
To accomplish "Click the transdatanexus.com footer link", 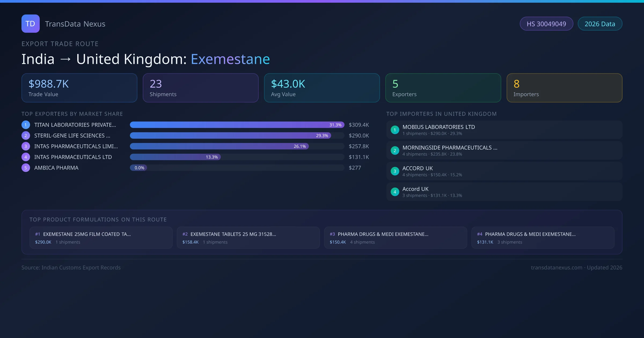I will (556, 267).
